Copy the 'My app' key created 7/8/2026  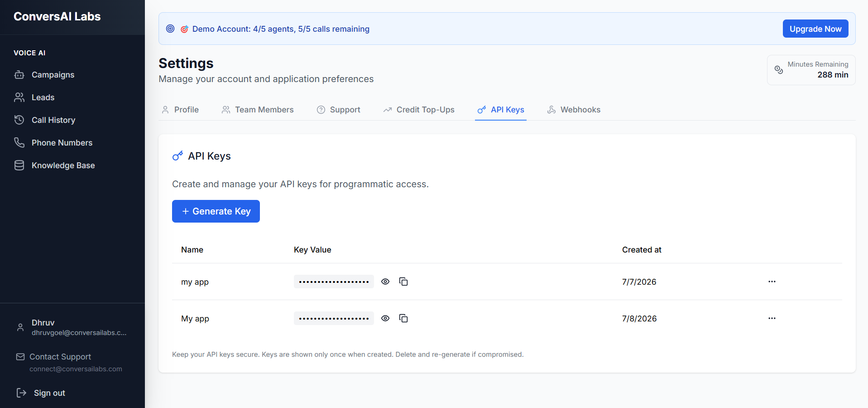click(403, 318)
